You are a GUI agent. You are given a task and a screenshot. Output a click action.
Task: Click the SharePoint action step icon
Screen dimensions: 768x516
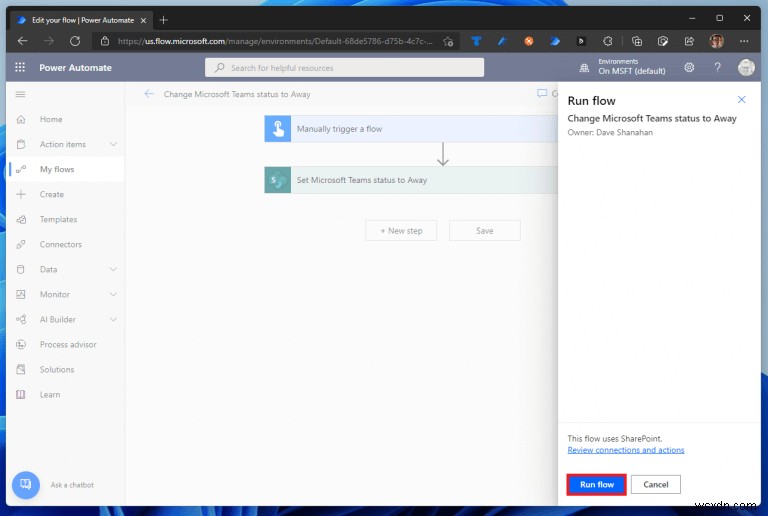click(x=278, y=180)
